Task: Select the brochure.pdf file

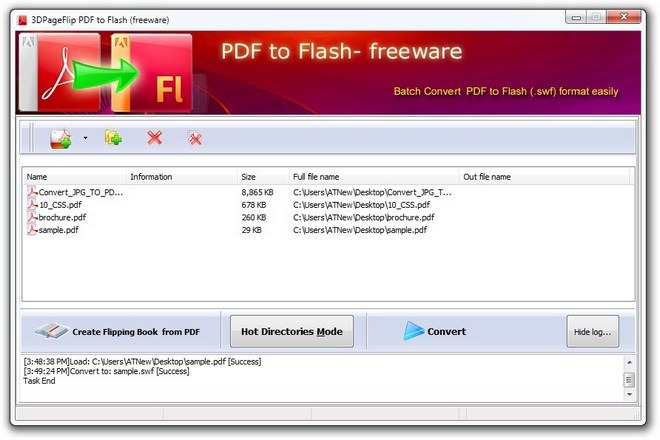Action: [62, 218]
